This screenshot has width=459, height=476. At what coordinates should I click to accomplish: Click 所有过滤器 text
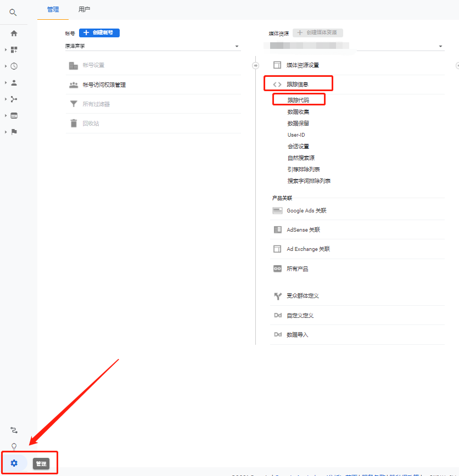pos(96,104)
